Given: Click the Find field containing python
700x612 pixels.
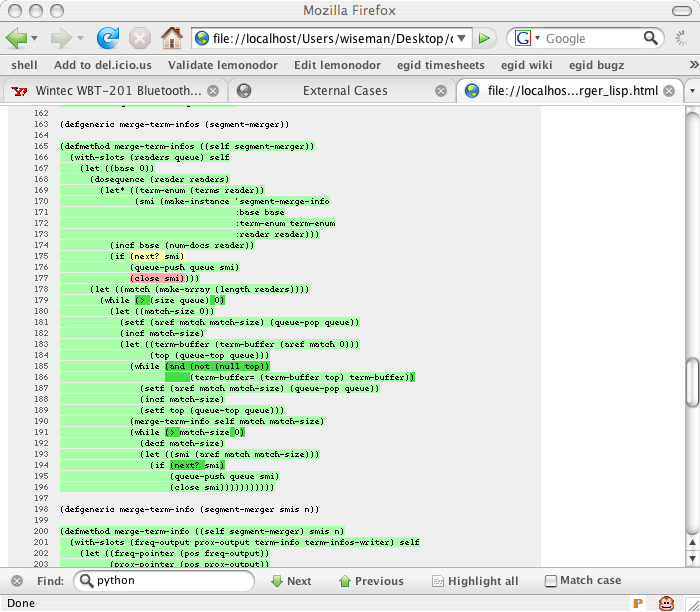Looking at the screenshot, I should coord(164,581).
